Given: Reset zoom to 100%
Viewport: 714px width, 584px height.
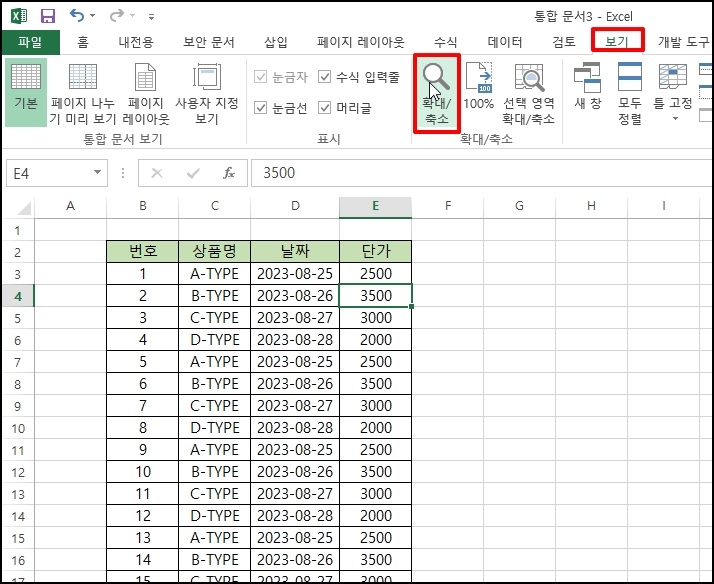Looking at the screenshot, I should click(x=479, y=86).
